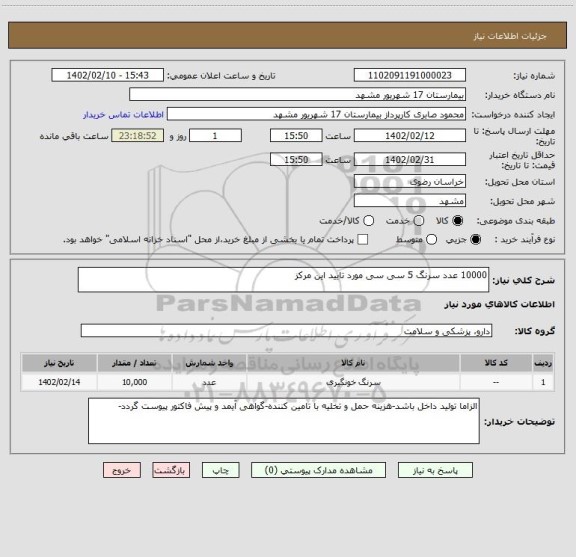
Task: Click the price validity time 15:50 field
Action: (x=296, y=159)
